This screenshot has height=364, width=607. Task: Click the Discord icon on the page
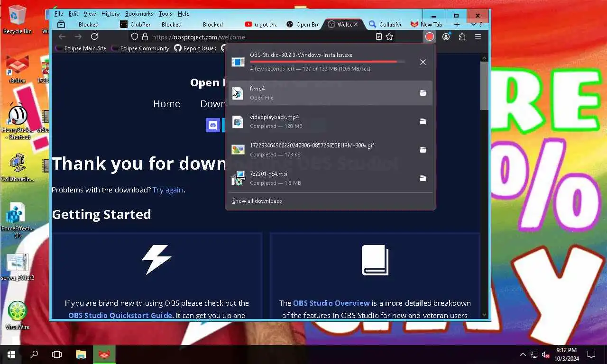click(213, 125)
